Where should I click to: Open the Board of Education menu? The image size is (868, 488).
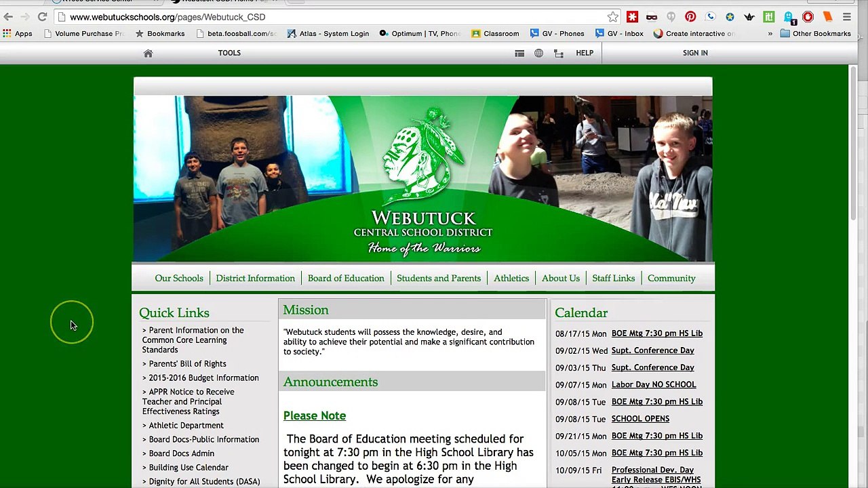click(x=346, y=278)
